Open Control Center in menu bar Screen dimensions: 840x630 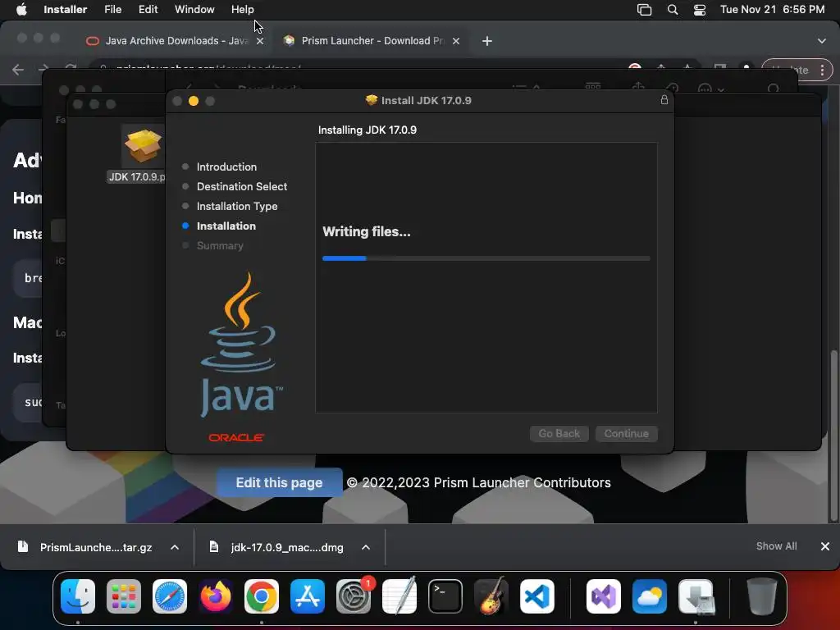(x=700, y=10)
